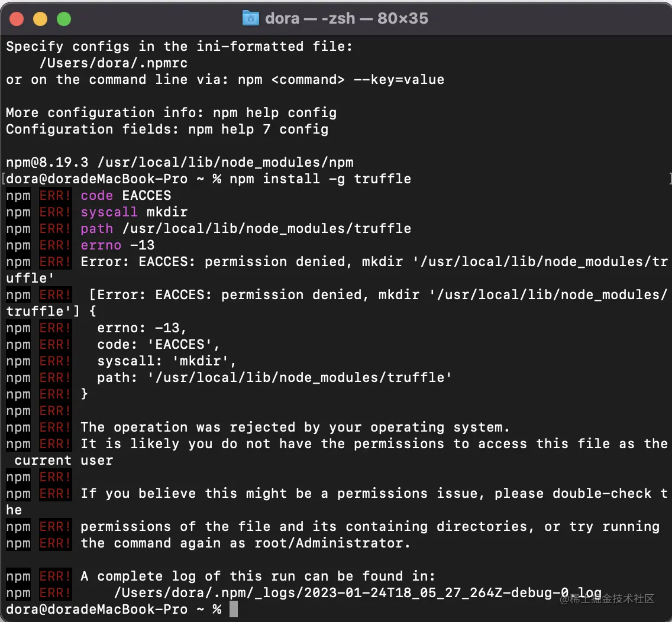Click the debug log path under '/Users/dora/.npm/_logs'
This screenshot has height=622, width=672.
pos(358,593)
